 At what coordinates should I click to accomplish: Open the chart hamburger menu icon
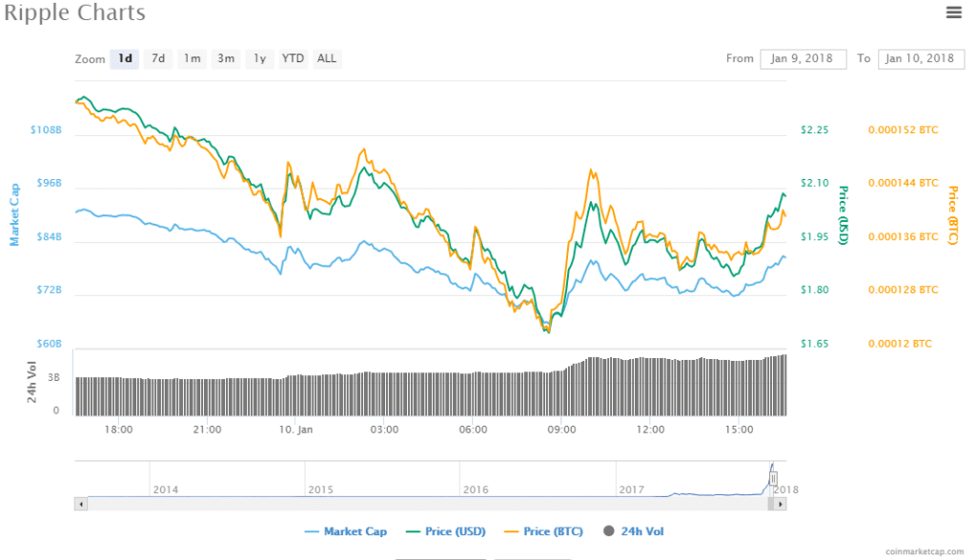pyautogui.click(x=953, y=12)
